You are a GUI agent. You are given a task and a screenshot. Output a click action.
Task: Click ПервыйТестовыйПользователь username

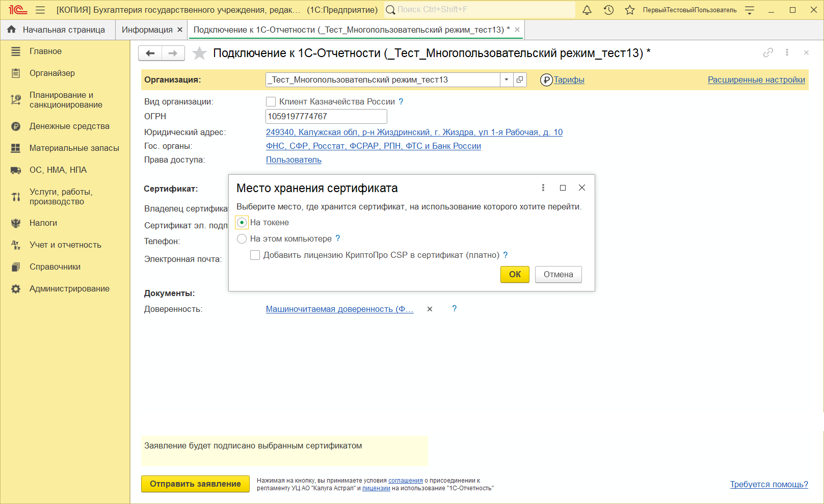(689, 10)
